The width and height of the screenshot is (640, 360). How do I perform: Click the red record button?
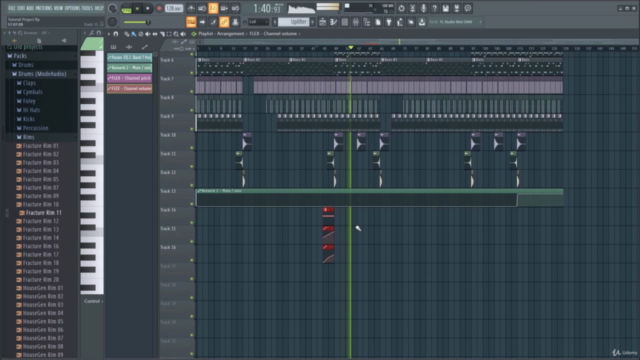pos(159,8)
